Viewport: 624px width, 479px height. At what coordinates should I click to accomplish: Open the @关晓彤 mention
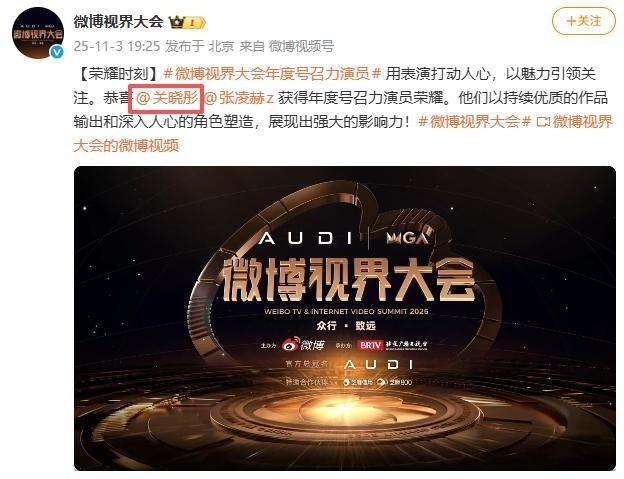pyautogui.click(x=167, y=98)
